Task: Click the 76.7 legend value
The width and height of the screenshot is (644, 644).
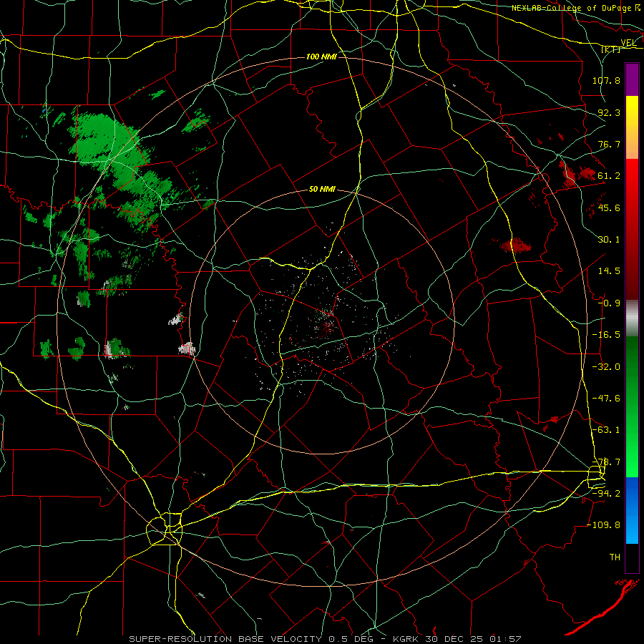Action: pyautogui.click(x=609, y=144)
